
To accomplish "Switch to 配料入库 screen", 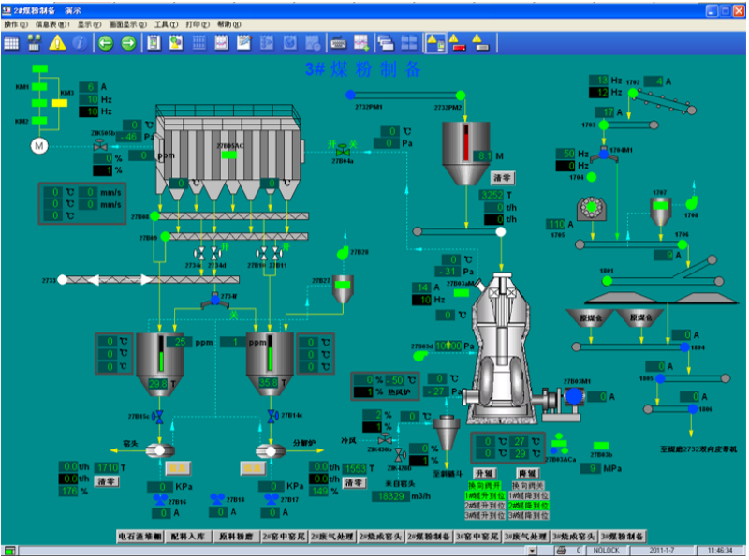I will [x=188, y=538].
